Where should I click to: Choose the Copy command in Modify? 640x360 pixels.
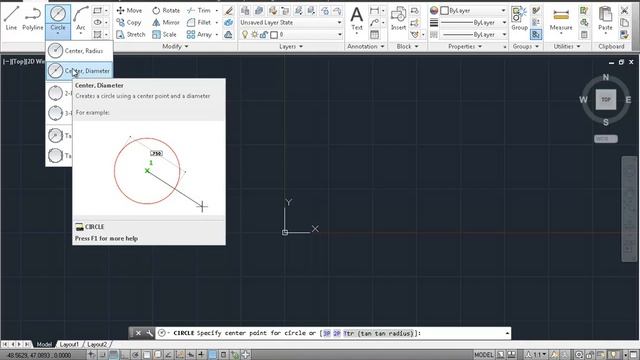(x=129, y=22)
